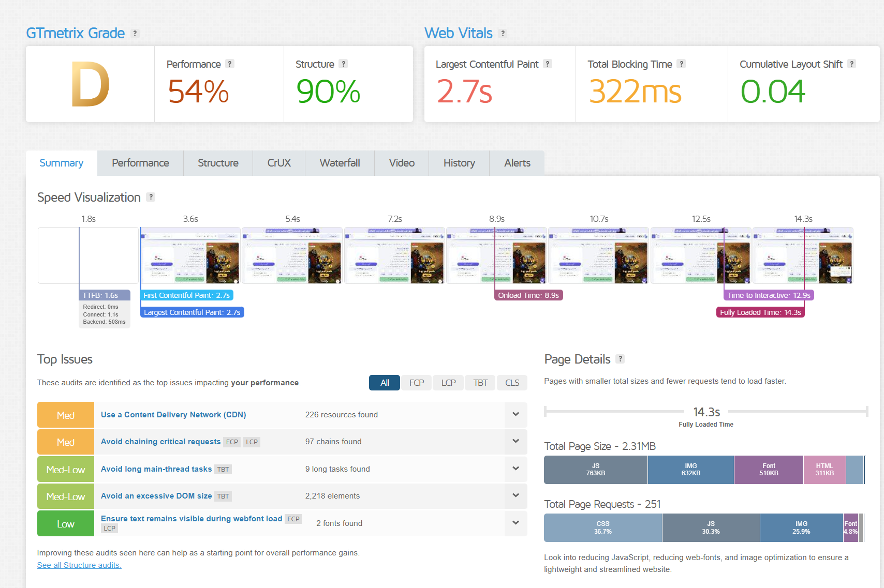Open Largest Contentful Paint help icon

[x=548, y=64]
